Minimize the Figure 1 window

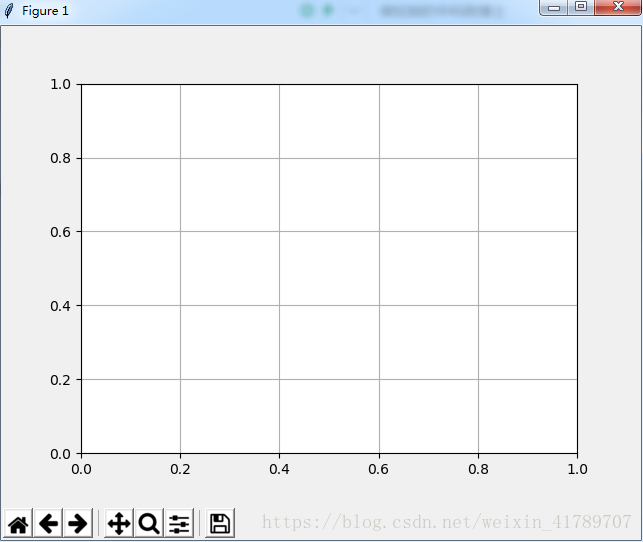click(x=554, y=7)
